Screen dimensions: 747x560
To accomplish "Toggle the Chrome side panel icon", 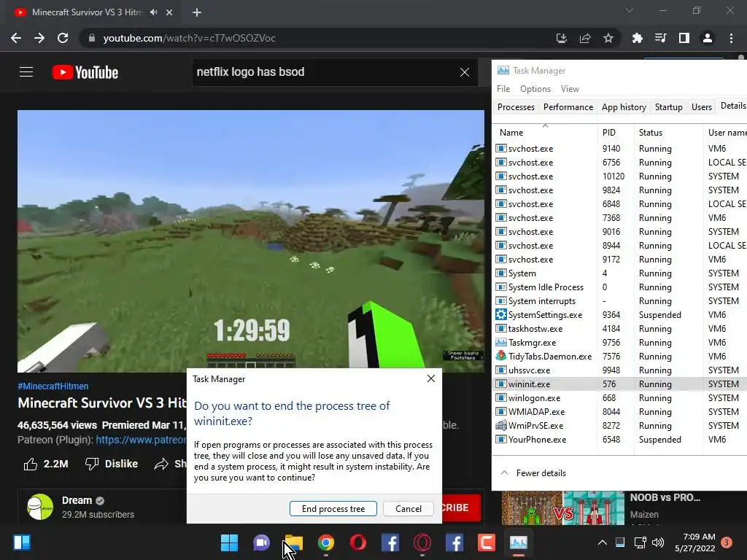I will [684, 38].
